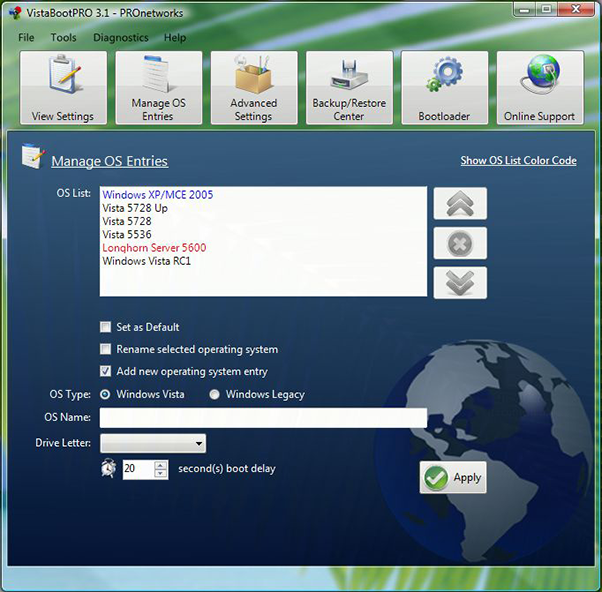Click inside the OS Name field
This screenshot has height=592, width=602.
tap(263, 418)
